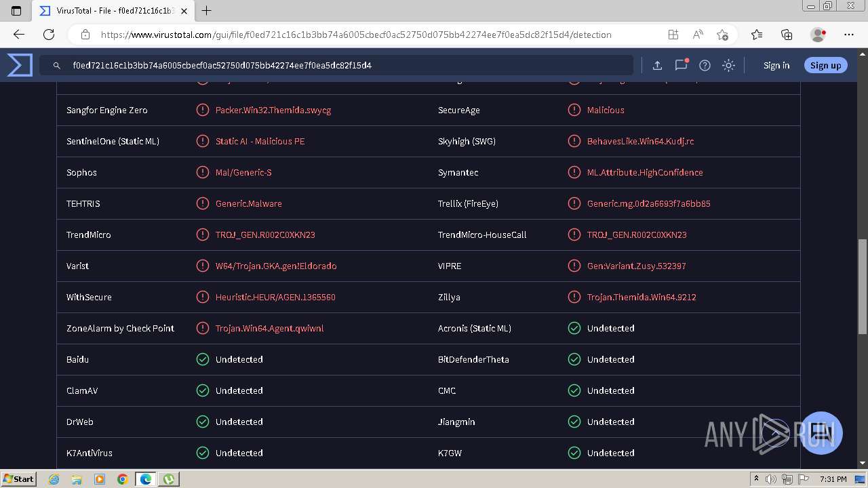868x488 pixels.
Task: Open the Favorites list icon
Action: [x=757, y=35]
